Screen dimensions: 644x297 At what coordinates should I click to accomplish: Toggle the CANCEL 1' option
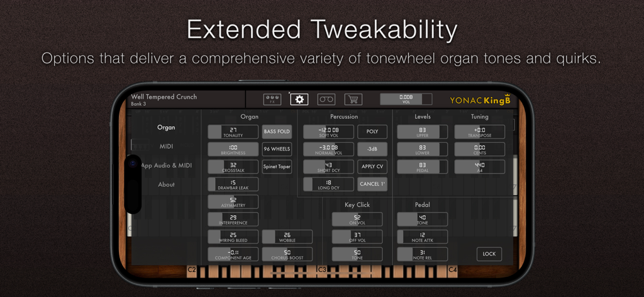pos(372,184)
